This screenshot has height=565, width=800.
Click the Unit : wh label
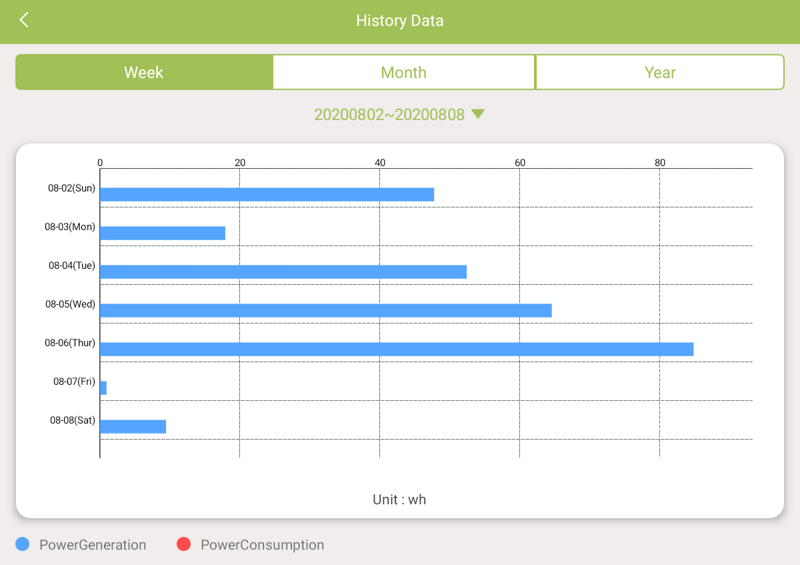(399, 499)
